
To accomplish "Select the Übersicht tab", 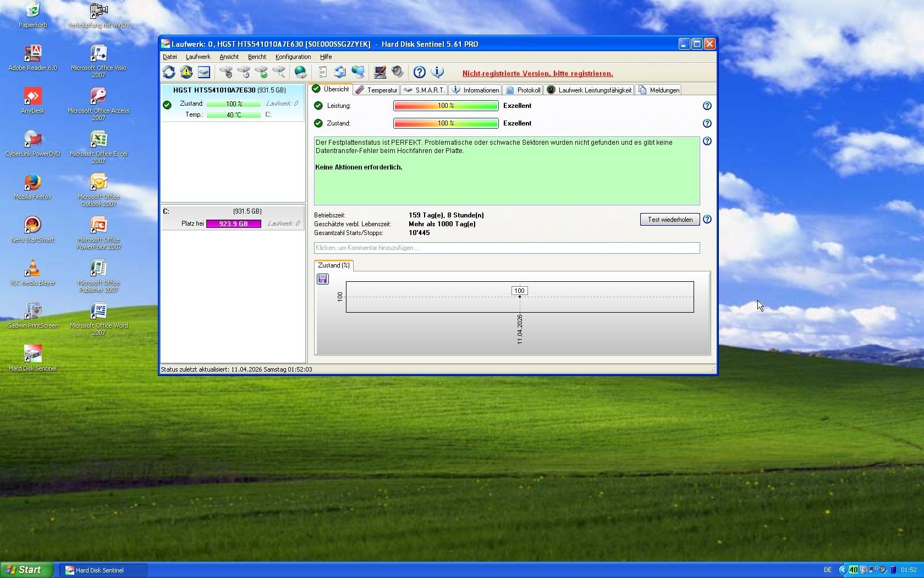I will click(x=331, y=89).
